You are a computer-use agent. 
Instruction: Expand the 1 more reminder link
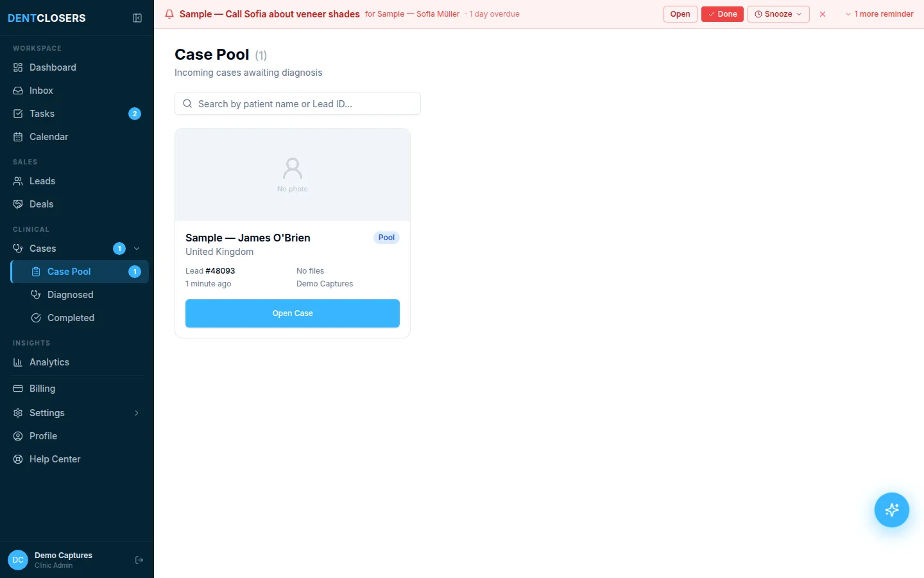click(x=879, y=14)
